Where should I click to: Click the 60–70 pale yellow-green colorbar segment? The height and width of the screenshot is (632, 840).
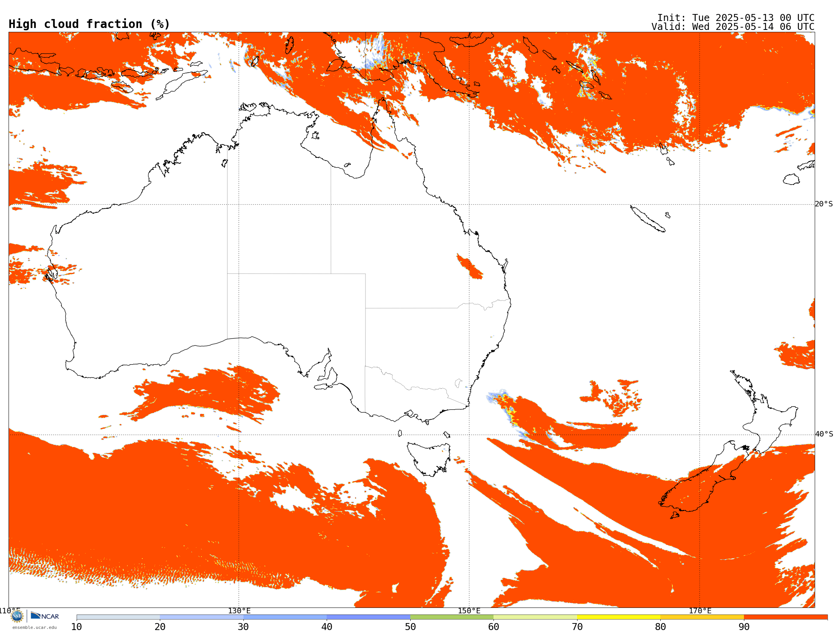[535, 617]
